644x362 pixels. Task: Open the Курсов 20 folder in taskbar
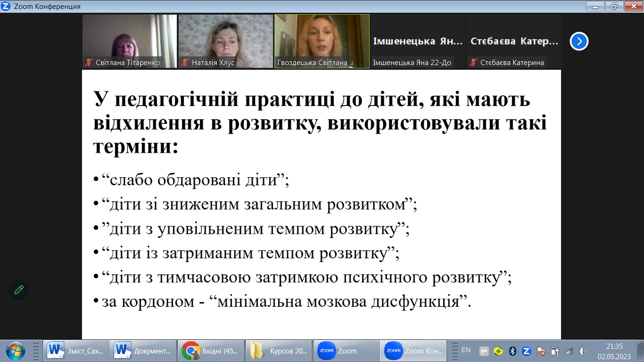click(x=279, y=351)
